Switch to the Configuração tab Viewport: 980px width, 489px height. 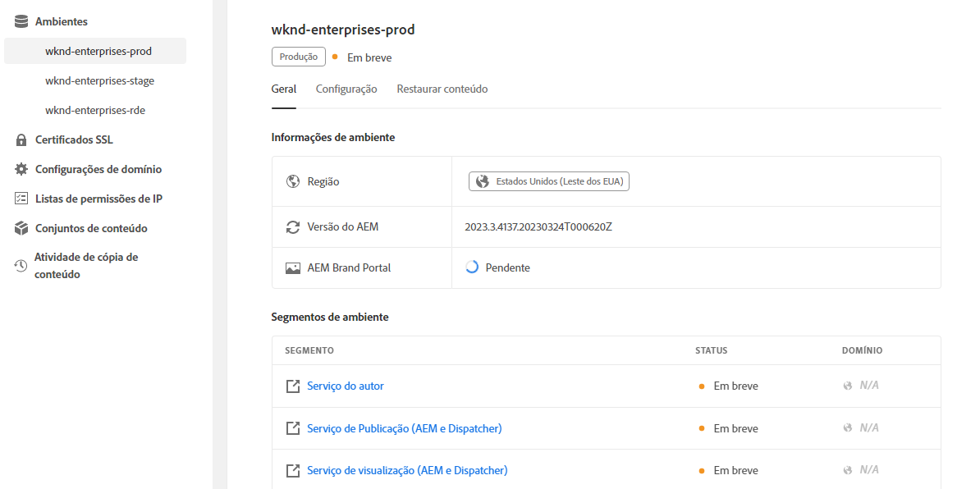[x=346, y=89]
